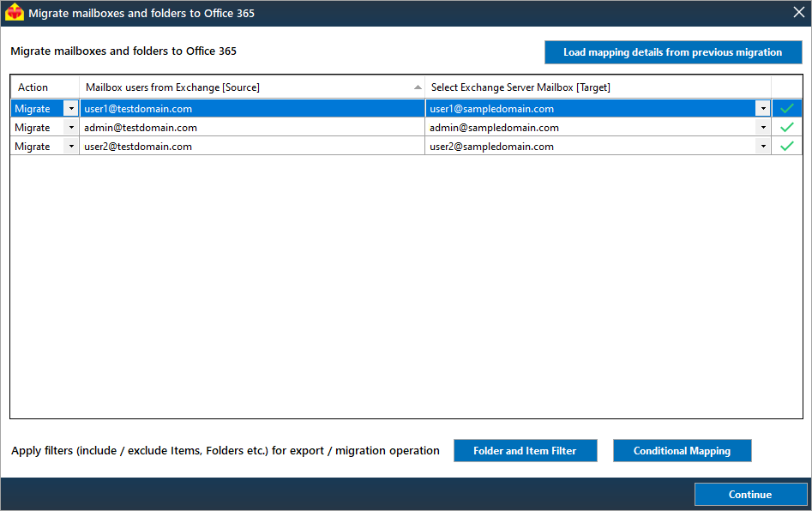812x511 pixels.
Task: Expand target mailbox dropdown for user2@sampledomain.com
Action: coord(762,147)
